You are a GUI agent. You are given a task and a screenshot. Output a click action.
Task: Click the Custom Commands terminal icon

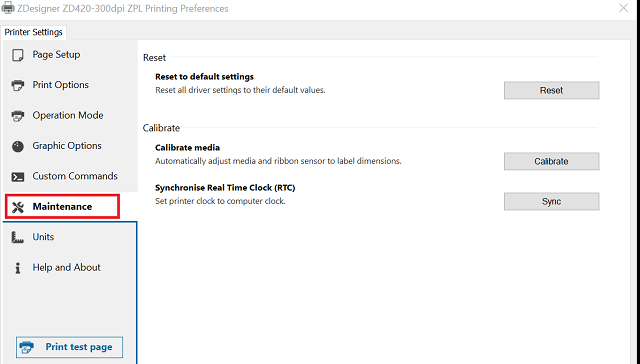click(x=18, y=177)
